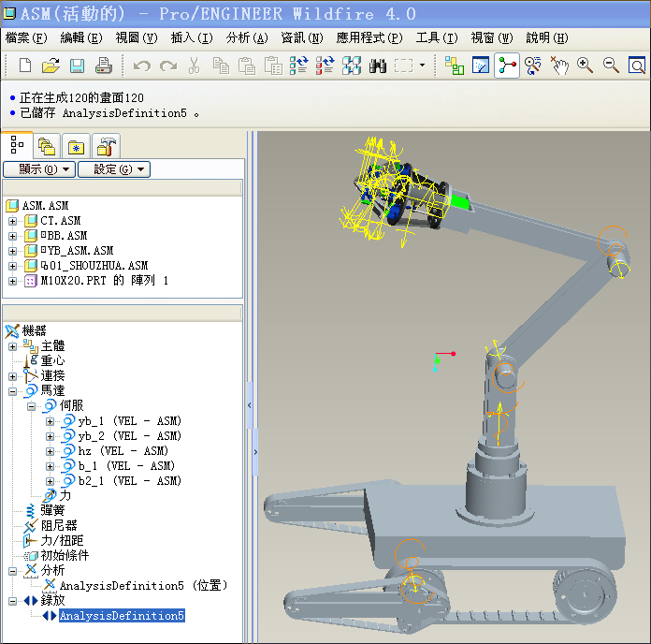Screen dimensions: 651x644
Task: Open the 工具(T) menu
Action: [436, 38]
